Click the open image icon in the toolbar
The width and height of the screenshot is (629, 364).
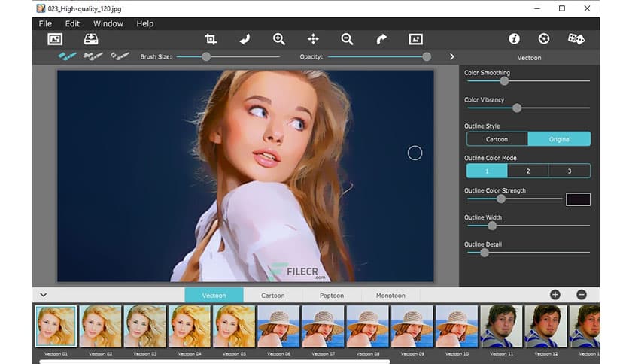tap(55, 39)
